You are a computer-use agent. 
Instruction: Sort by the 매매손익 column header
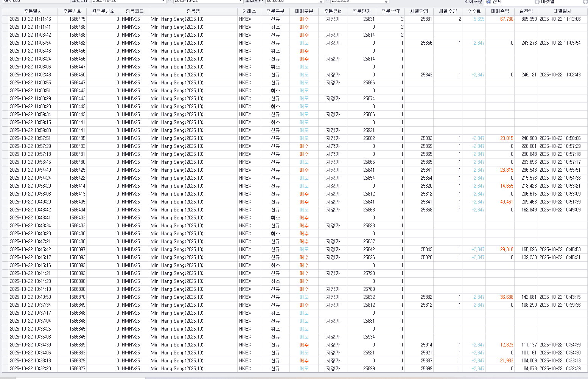[x=500, y=11]
